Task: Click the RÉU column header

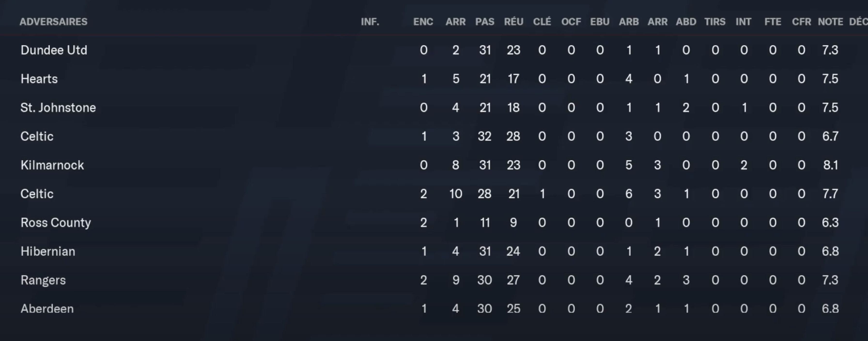Action: [513, 22]
